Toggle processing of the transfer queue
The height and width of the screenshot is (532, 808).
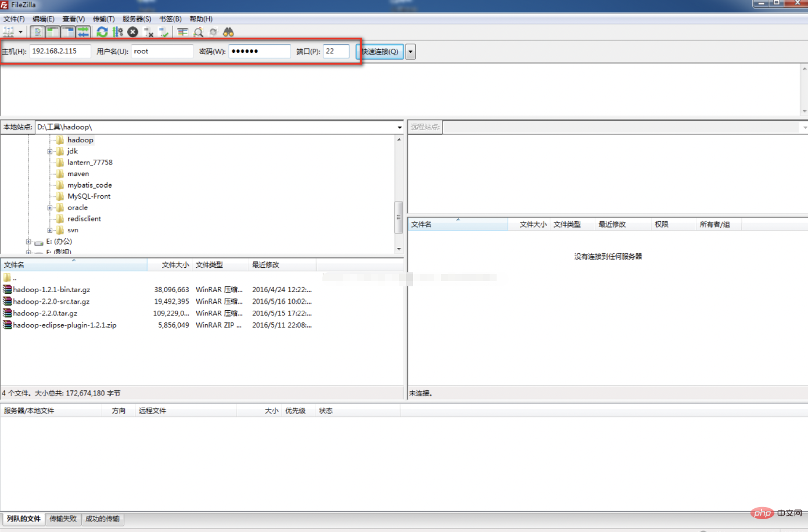coord(118,32)
